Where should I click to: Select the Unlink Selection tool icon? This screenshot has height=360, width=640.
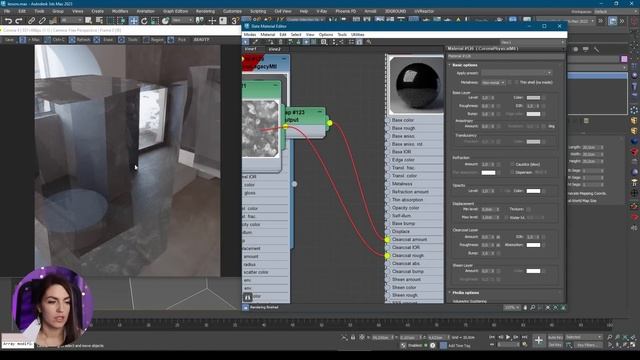(42, 20)
